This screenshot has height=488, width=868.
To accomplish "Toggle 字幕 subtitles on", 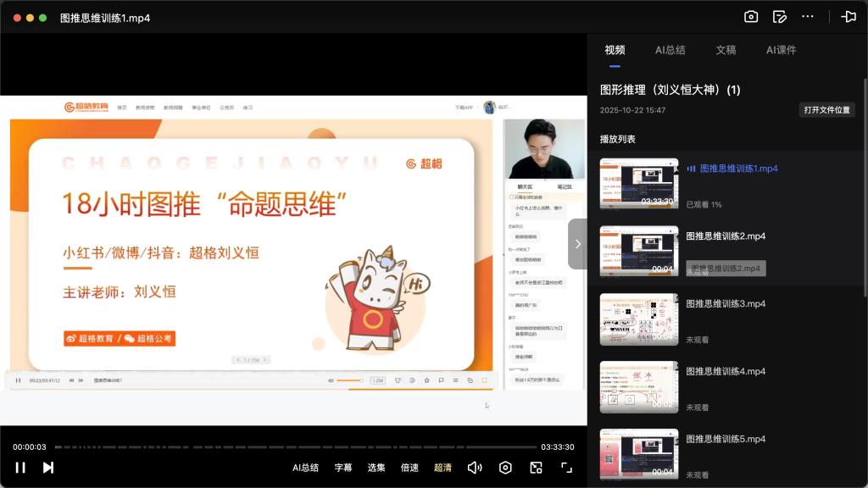I will [x=342, y=467].
